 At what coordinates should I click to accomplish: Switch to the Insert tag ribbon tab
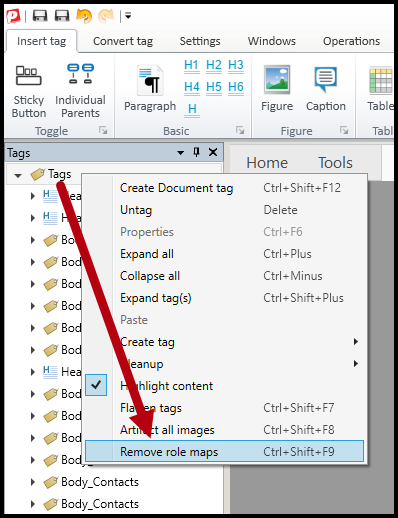(41, 41)
